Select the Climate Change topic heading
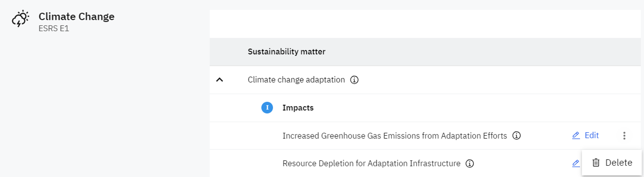The image size is (644, 177). pyautogui.click(x=76, y=17)
